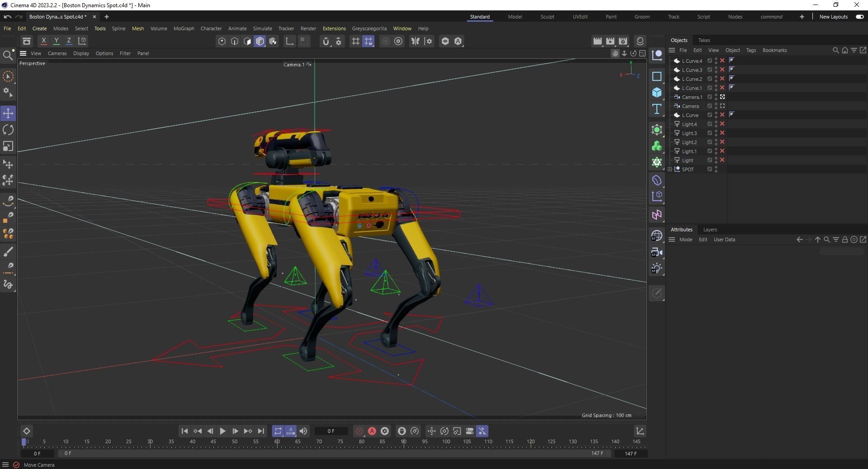Toggle sound playback speaker icon
The height and width of the screenshot is (469, 868).
(x=303, y=431)
